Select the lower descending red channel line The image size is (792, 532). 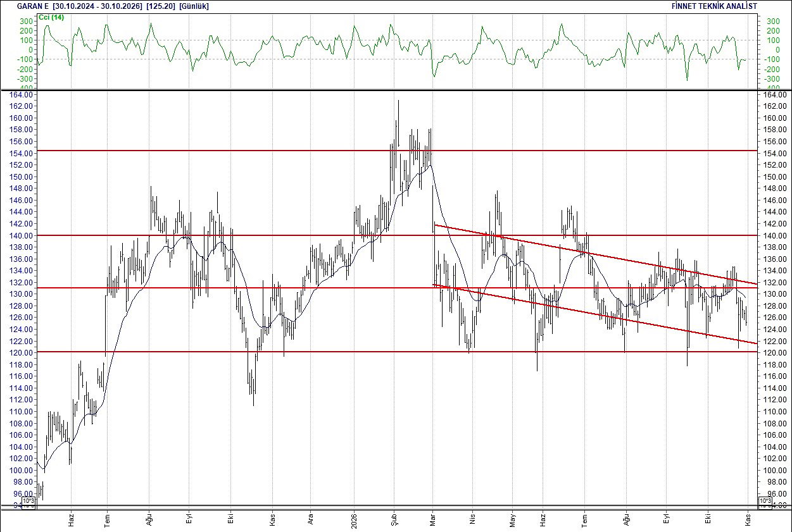coord(595,314)
